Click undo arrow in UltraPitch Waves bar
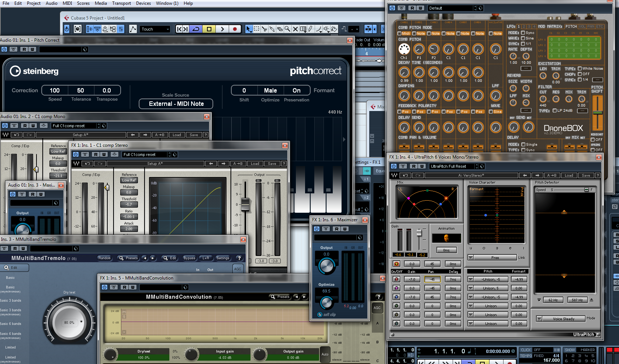619x364 pixels. pyautogui.click(x=405, y=176)
